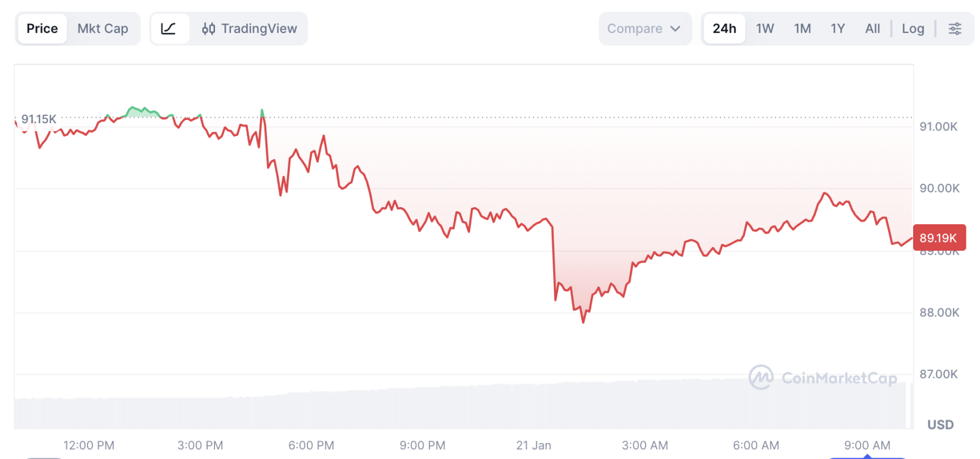The height and width of the screenshot is (459, 980).
Task: Switch to the line chart view icon
Action: [168, 29]
